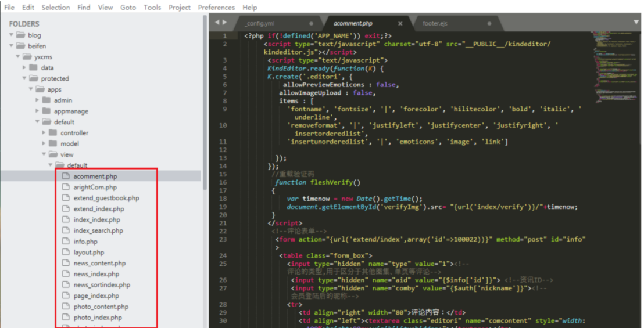This screenshot has width=644, height=328.
Task: Open the Selection menu
Action: pos(55,8)
